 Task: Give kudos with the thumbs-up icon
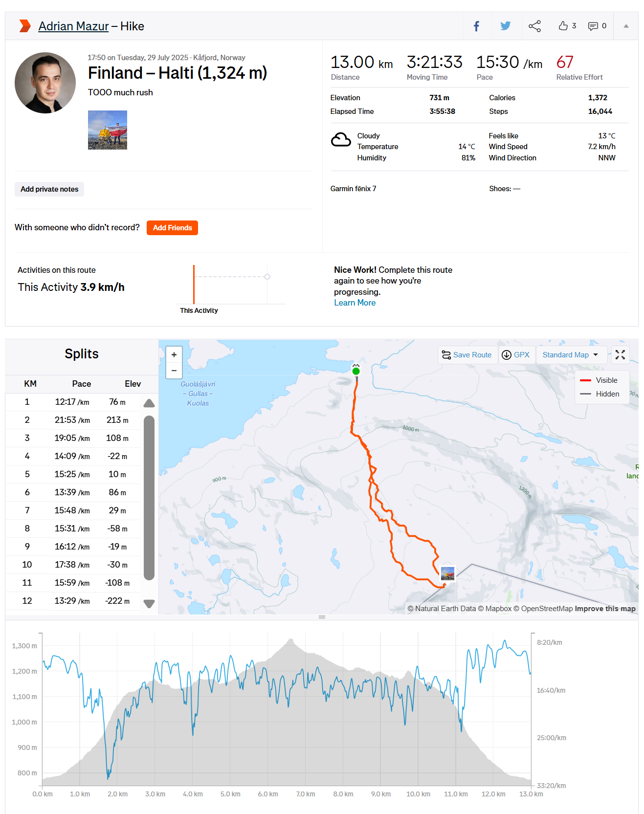pos(562,26)
